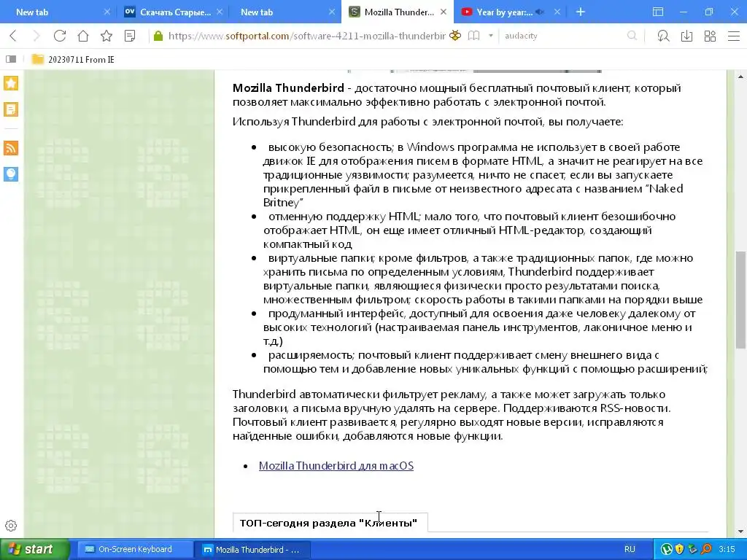Image resolution: width=747 pixels, height=560 pixels.
Task: Open the RSS feed reader in sidebar
Action: point(11,148)
